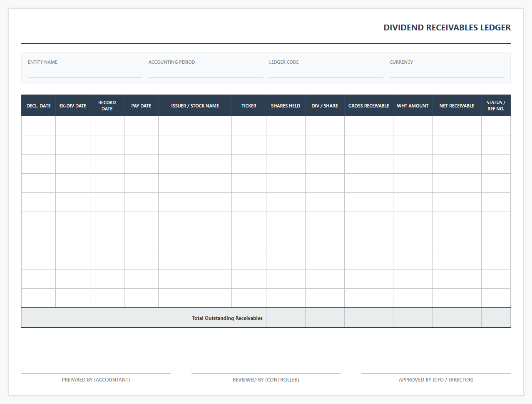Click the PAY DATE column header
The width and height of the screenshot is (532, 404).
[141, 106]
